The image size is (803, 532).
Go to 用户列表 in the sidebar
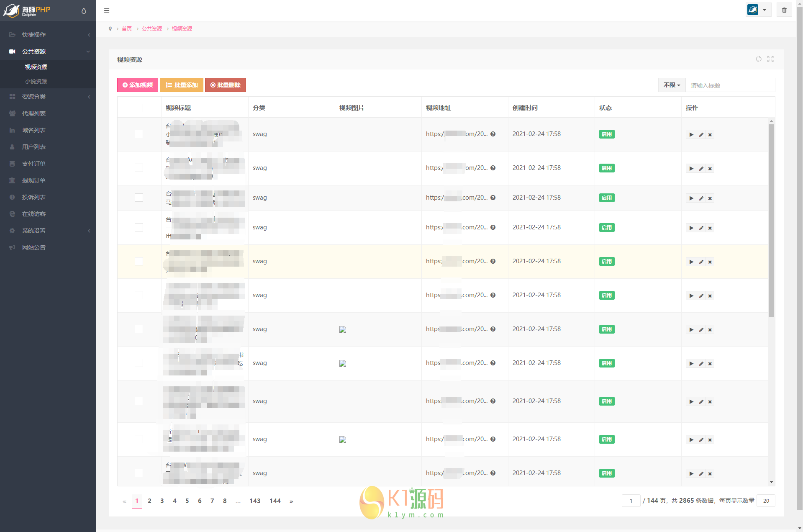click(34, 147)
